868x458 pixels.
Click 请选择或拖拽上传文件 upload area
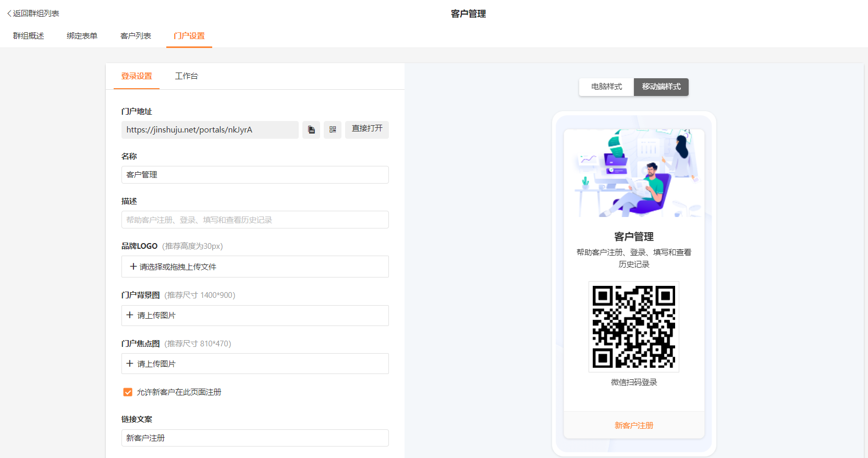255,267
